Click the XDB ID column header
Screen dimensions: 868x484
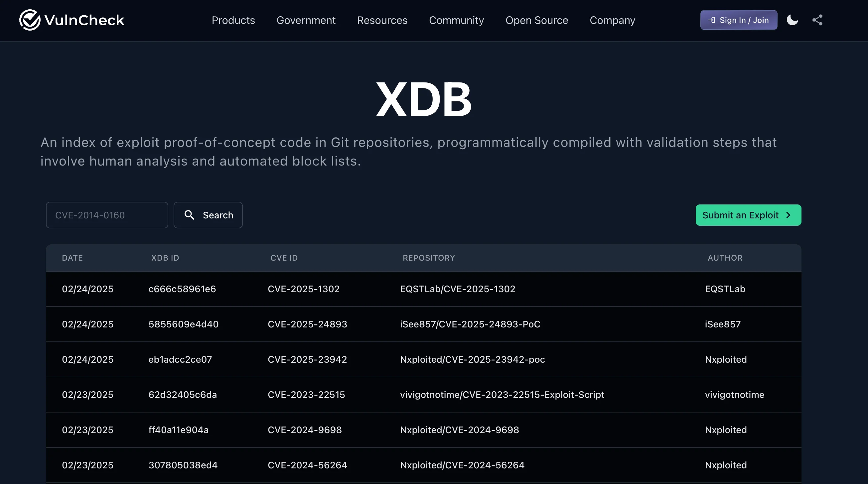point(165,258)
